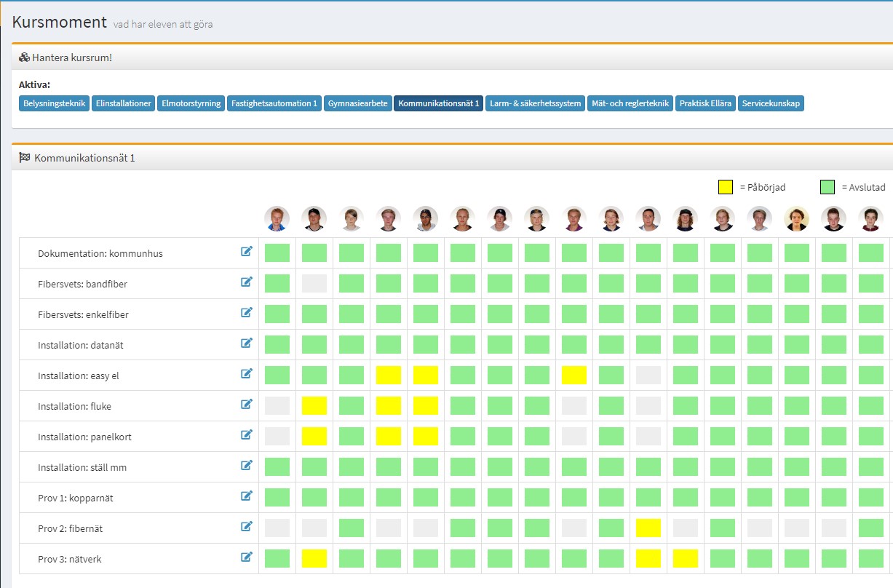Image resolution: width=893 pixels, height=588 pixels.
Task: Toggle first student's cell in Prov 1: kopparnät
Action: pyautogui.click(x=277, y=497)
